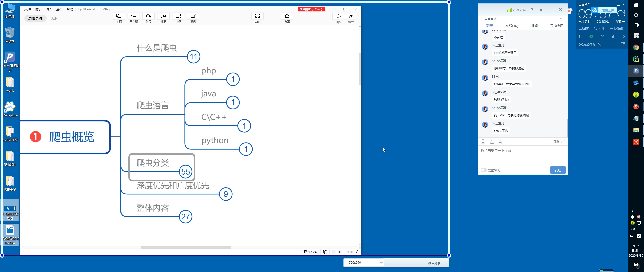Switch to the 在线(46) tab
The width and height of the screenshot is (644, 272).
(512, 26)
